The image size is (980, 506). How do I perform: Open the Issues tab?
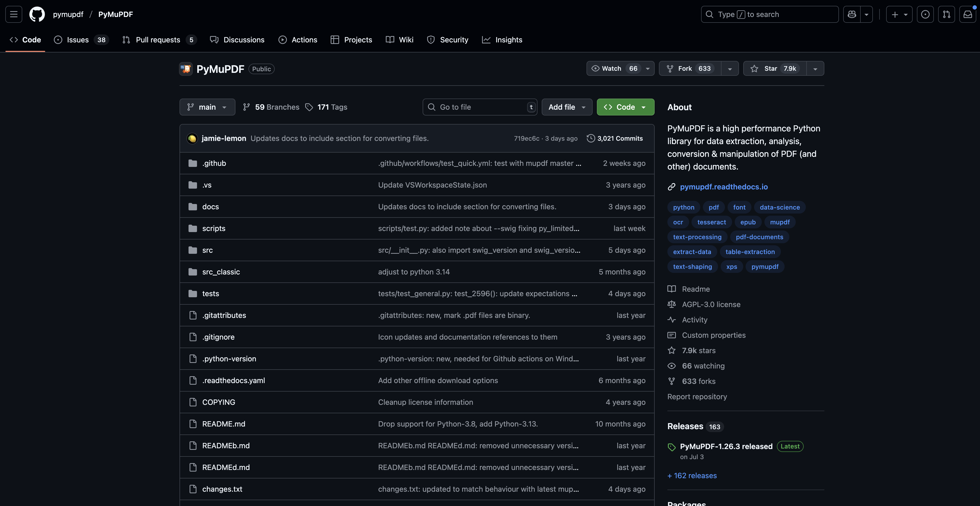click(x=81, y=39)
